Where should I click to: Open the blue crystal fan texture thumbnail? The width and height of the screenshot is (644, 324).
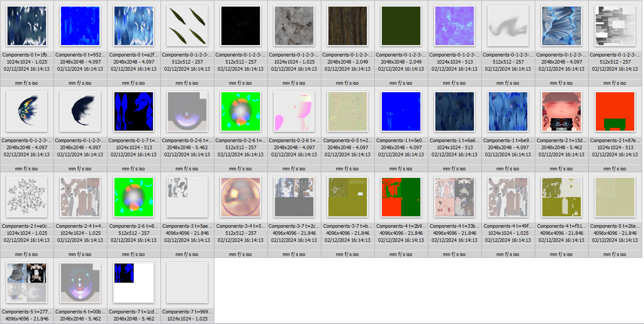click(x=561, y=26)
